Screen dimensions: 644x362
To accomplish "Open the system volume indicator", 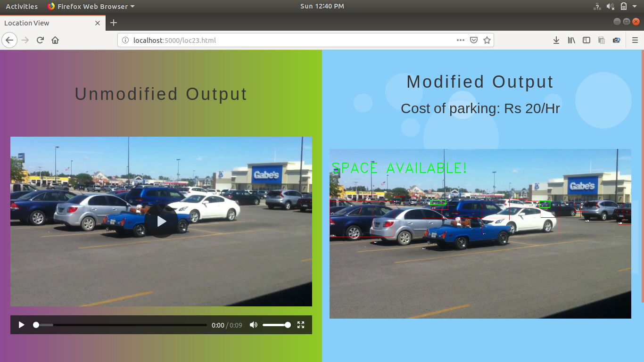I will 610,6.
